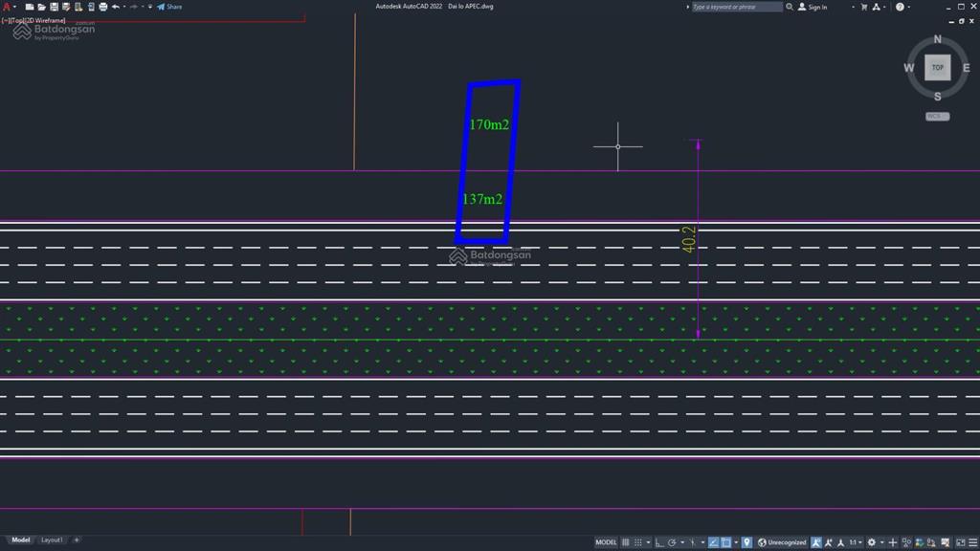This screenshot has width=980, height=551.
Task: Click the Undo arrow icon
Action: coord(116,6)
